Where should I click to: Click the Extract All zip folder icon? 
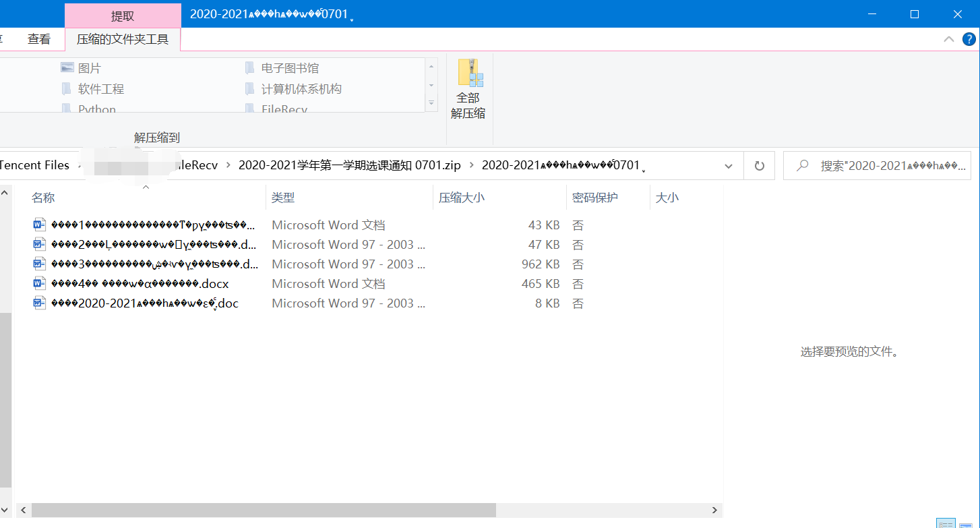tap(470, 74)
